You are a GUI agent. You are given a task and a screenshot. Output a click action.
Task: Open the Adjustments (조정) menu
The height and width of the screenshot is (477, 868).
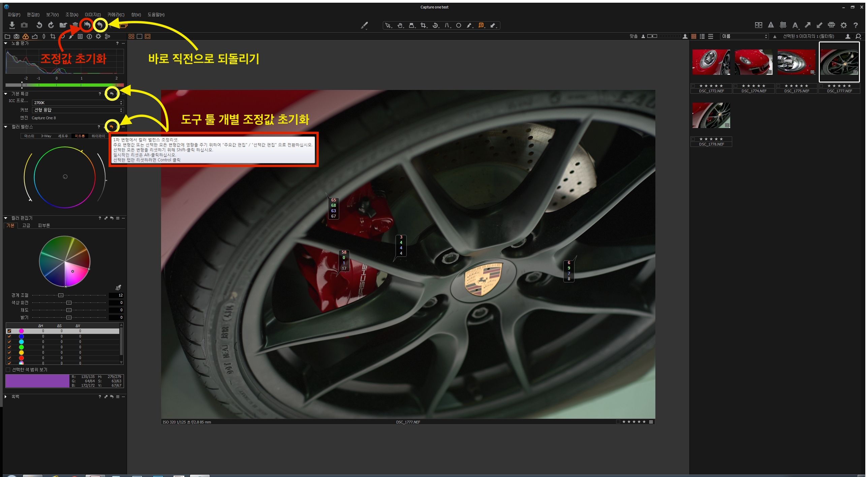click(x=71, y=14)
